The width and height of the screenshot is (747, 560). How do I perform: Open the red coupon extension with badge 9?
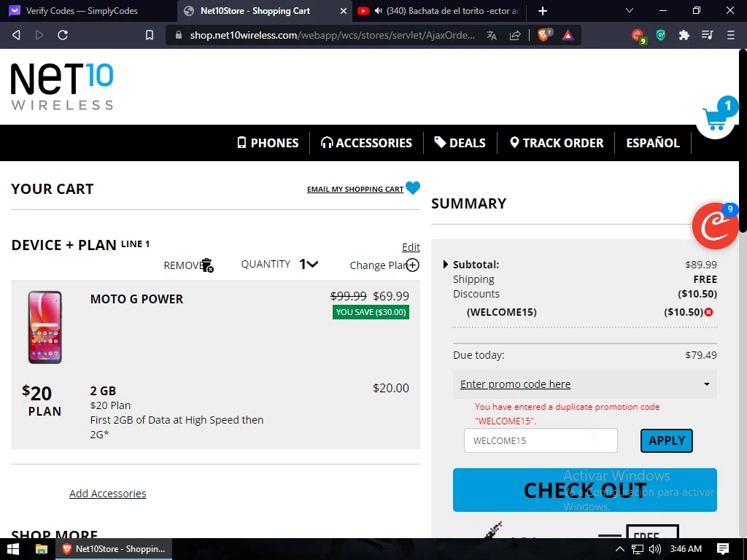(638, 36)
